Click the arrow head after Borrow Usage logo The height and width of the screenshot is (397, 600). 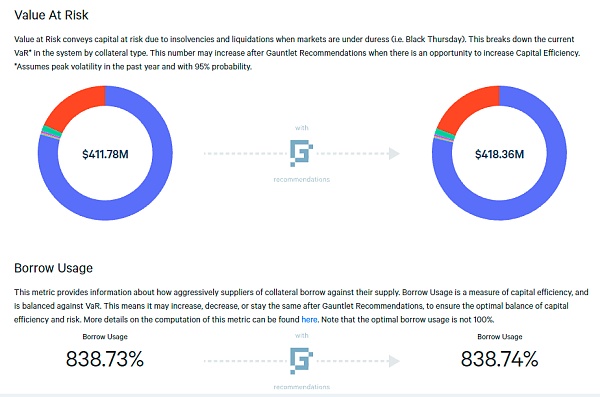394,361
